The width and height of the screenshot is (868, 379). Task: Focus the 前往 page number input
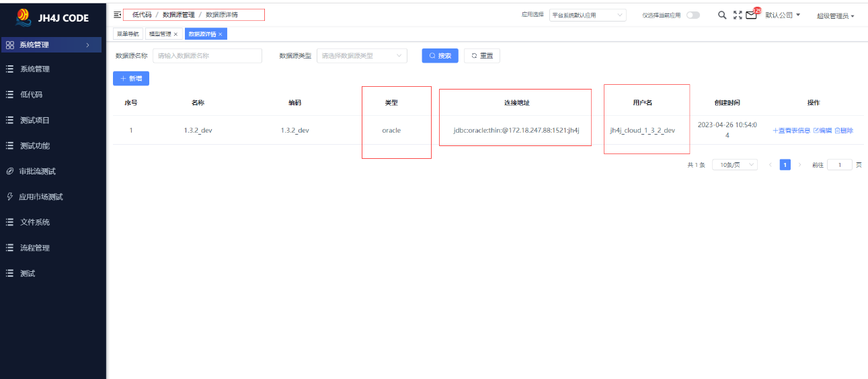coord(840,164)
